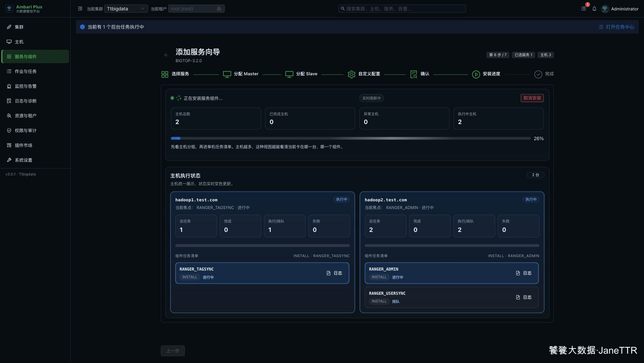Click the 已选服务 1 badge
The width and height of the screenshot is (644, 363).
tap(523, 55)
